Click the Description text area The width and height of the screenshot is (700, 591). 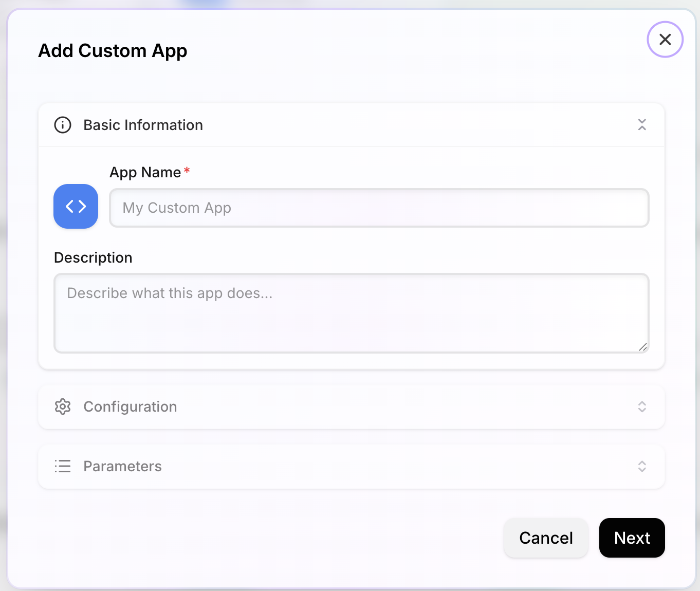click(x=351, y=313)
